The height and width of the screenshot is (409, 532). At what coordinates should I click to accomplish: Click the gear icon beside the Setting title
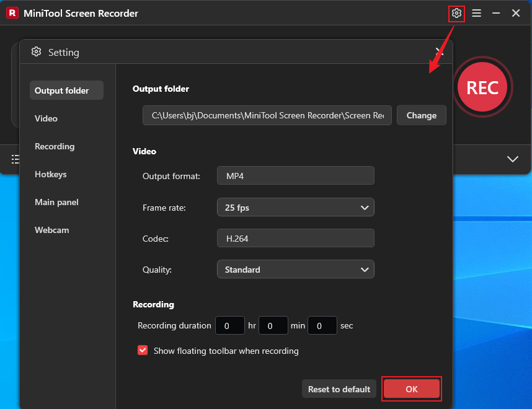36,52
